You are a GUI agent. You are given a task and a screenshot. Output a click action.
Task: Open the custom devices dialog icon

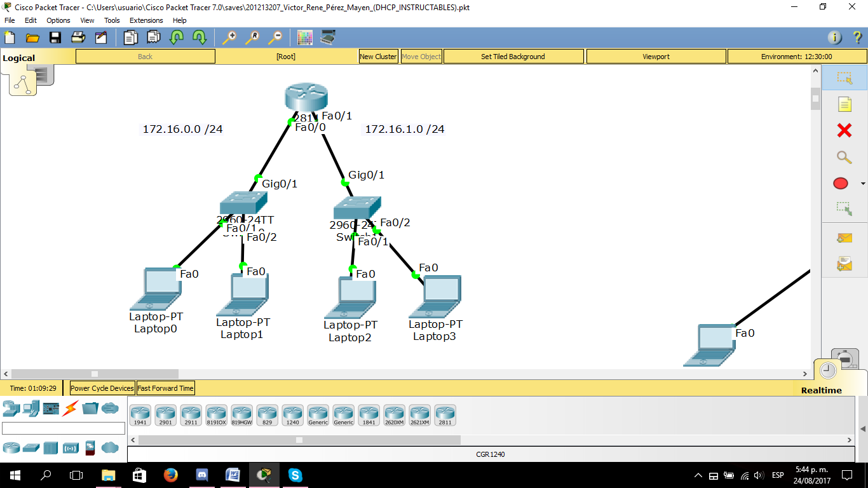(328, 37)
